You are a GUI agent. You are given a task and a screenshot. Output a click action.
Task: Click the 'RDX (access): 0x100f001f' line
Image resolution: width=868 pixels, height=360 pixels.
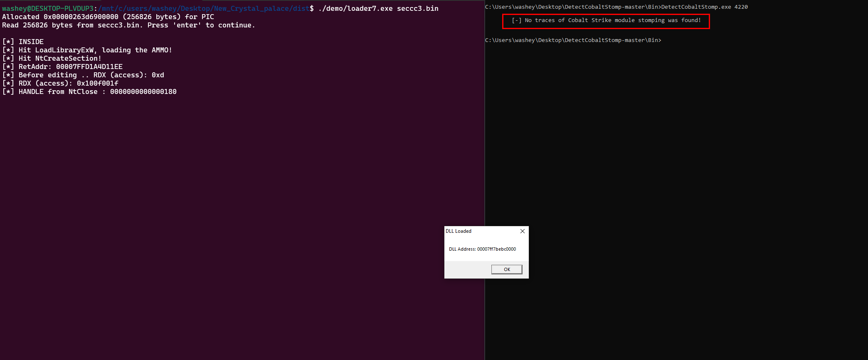point(60,83)
